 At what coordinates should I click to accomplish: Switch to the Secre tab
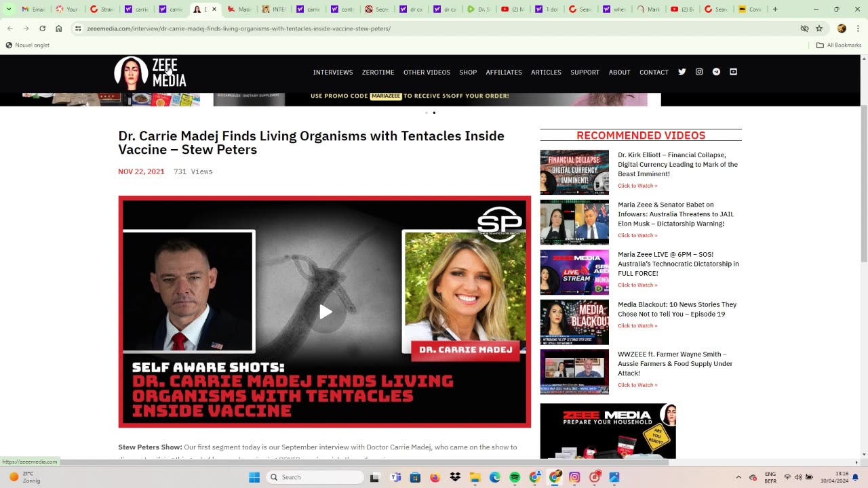pyautogui.click(x=378, y=9)
